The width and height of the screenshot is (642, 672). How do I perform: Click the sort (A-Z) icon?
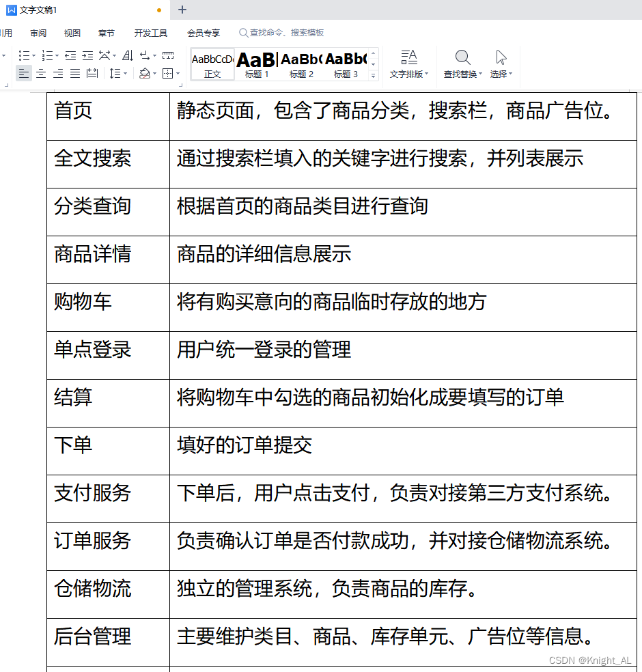click(x=128, y=56)
